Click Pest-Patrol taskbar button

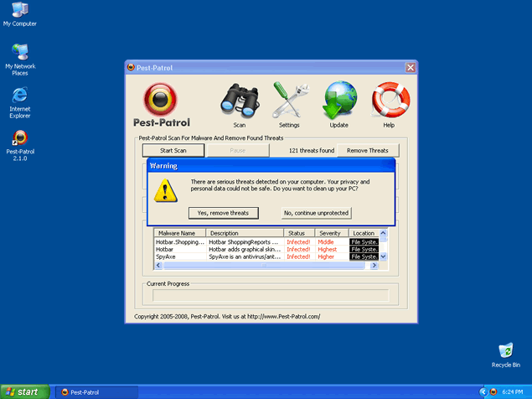tap(96, 391)
